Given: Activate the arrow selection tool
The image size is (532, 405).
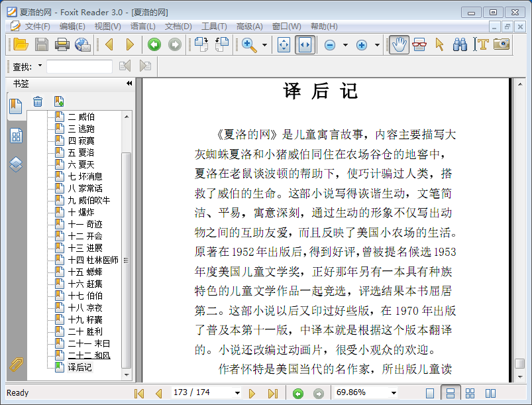Looking at the screenshot, I should [439, 44].
